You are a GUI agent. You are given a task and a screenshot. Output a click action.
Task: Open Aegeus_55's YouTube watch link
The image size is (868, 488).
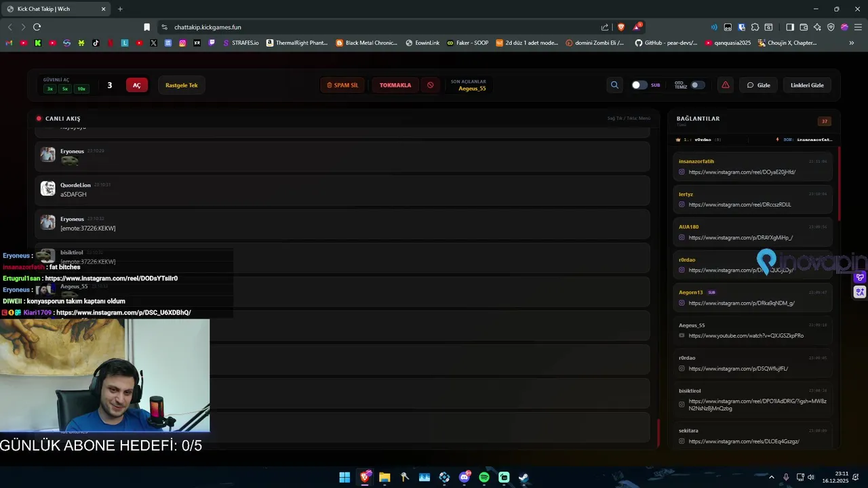pos(746,335)
